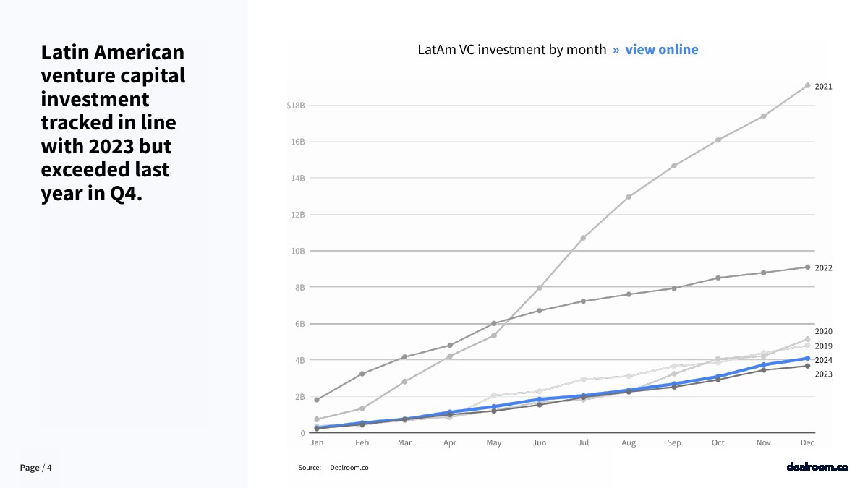The height and width of the screenshot is (488, 868).
Task: Click the 2021 series label
Action: point(823,87)
